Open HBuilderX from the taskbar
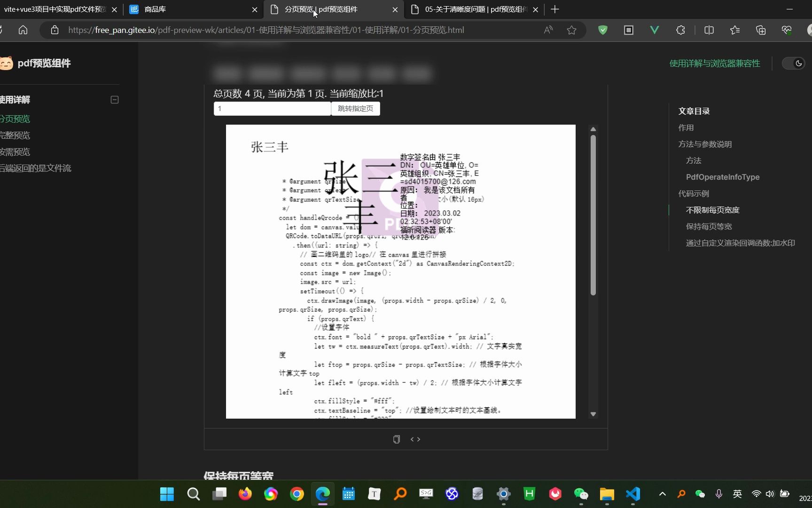This screenshot has width=812, height=508. [x=529, y=494]
